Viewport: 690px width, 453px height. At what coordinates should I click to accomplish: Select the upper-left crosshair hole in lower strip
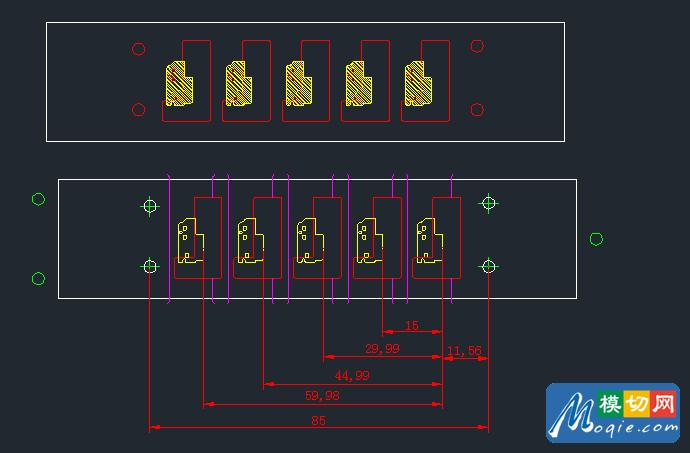pos(150,206)
